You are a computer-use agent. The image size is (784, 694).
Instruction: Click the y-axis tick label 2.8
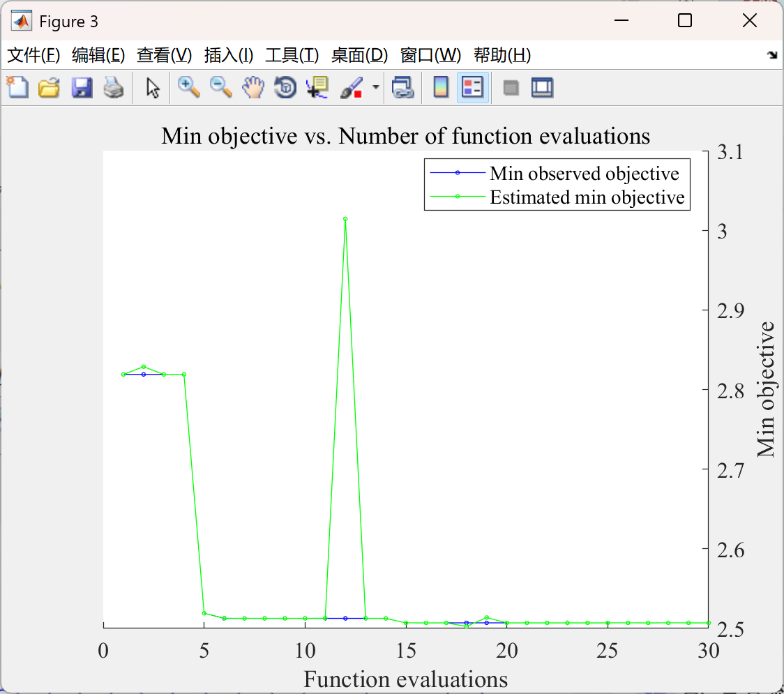(x=730, y=391)
